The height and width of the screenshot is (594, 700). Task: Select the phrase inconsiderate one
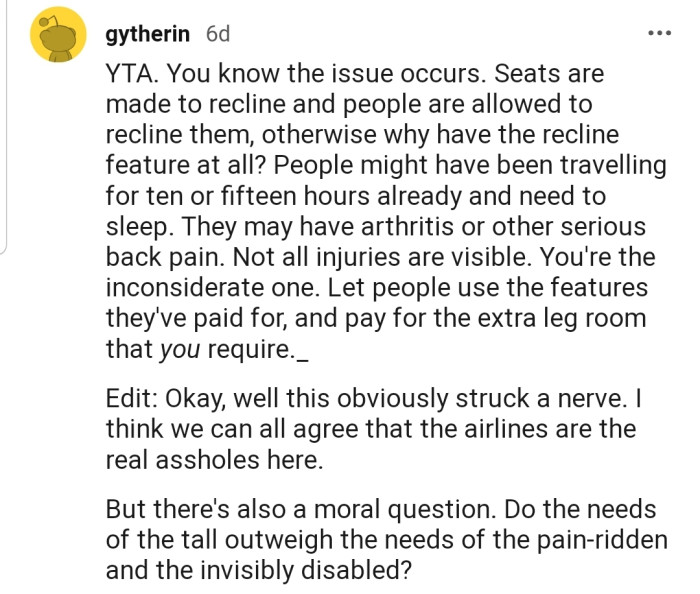pos(213,288)
